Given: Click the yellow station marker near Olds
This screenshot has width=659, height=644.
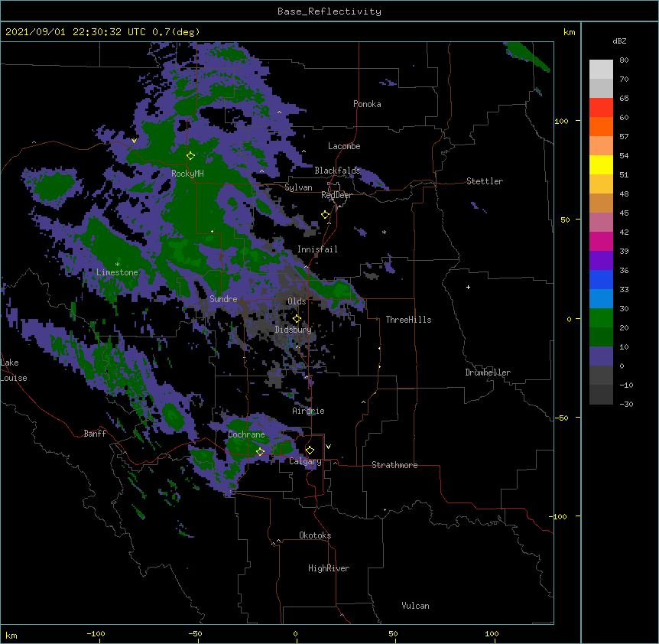Looking at the screenshot, I should [297, 319].
